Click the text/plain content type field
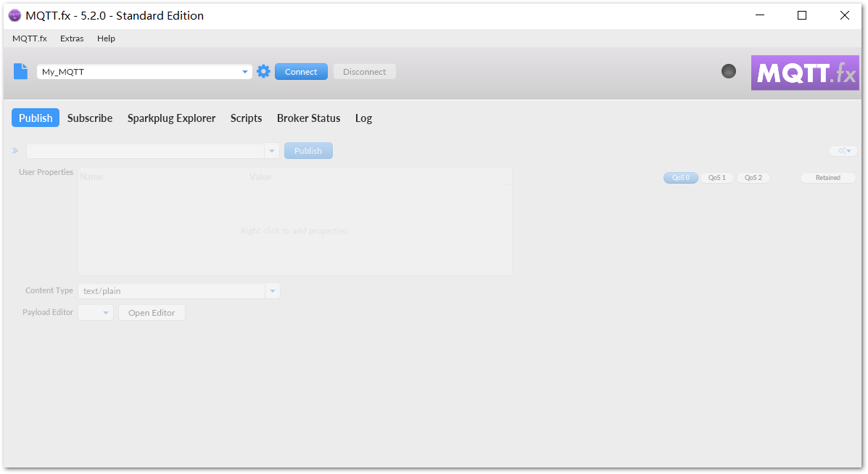868x474 pixels. (172, 291)
